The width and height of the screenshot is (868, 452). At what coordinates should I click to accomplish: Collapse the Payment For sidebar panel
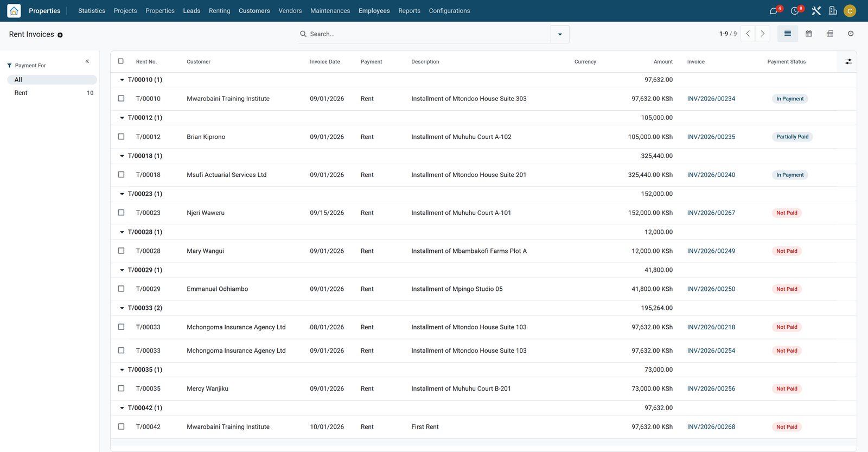87,61
